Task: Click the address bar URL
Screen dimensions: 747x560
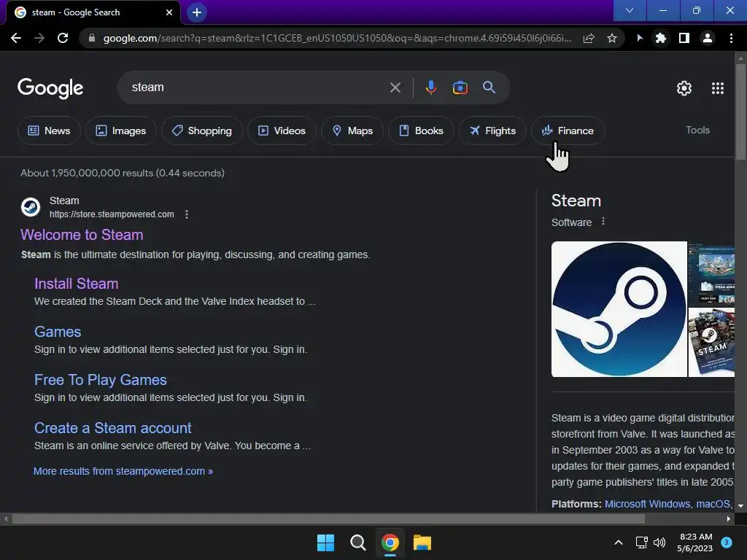Action: click(x=337, y=38)
